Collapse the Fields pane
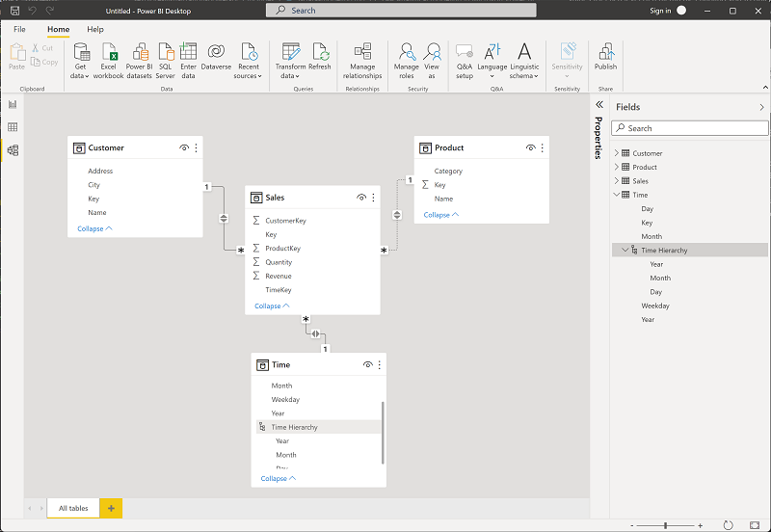This screenshot has height=532, width=771. click(761, 107)
